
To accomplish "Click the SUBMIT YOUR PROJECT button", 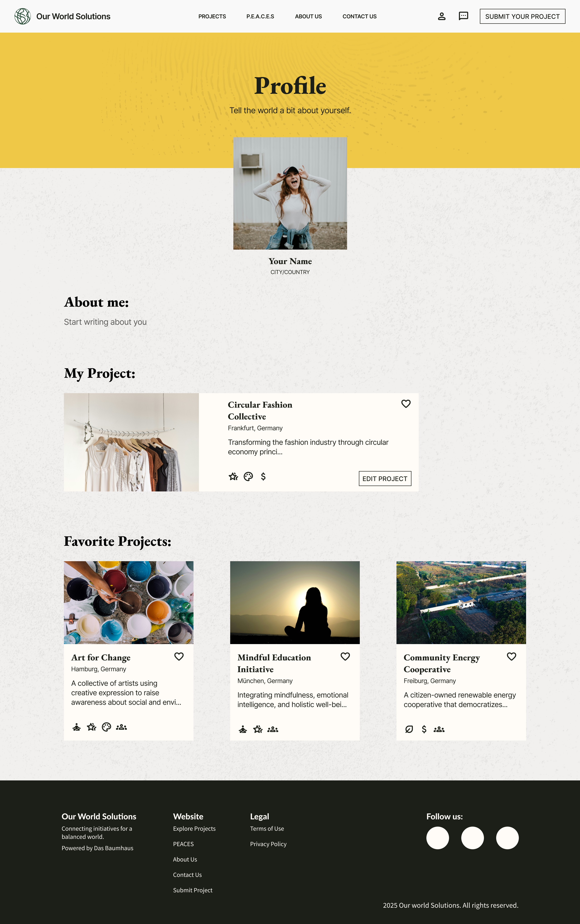I will click(x=522, y=17).
